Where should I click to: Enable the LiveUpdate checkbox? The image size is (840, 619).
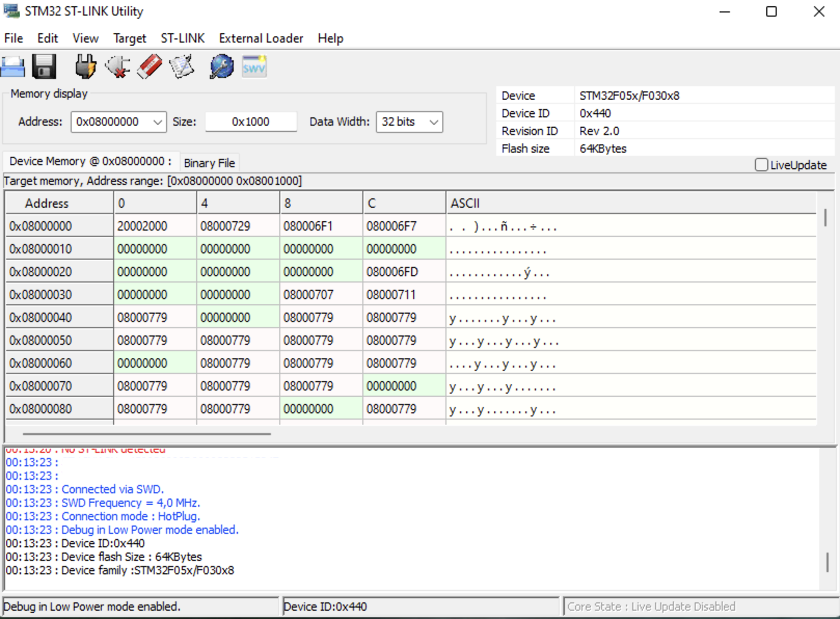[x=761, y=165]
